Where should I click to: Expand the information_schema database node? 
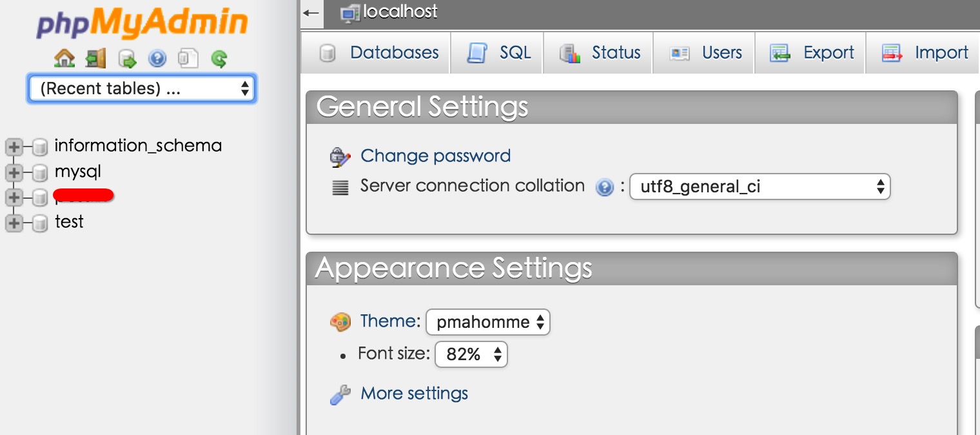(13, 148)
